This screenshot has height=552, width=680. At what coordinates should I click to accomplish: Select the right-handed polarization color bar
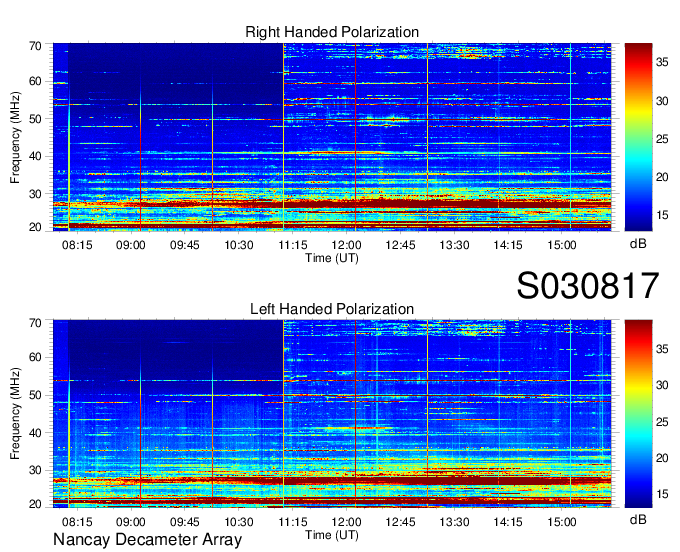tap(638, 137)
